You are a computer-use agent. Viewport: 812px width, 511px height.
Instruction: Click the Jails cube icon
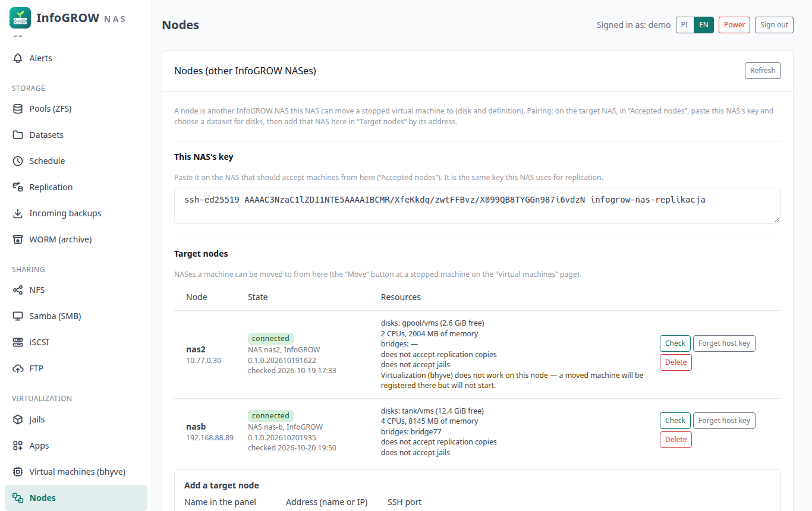coord(18,419)
